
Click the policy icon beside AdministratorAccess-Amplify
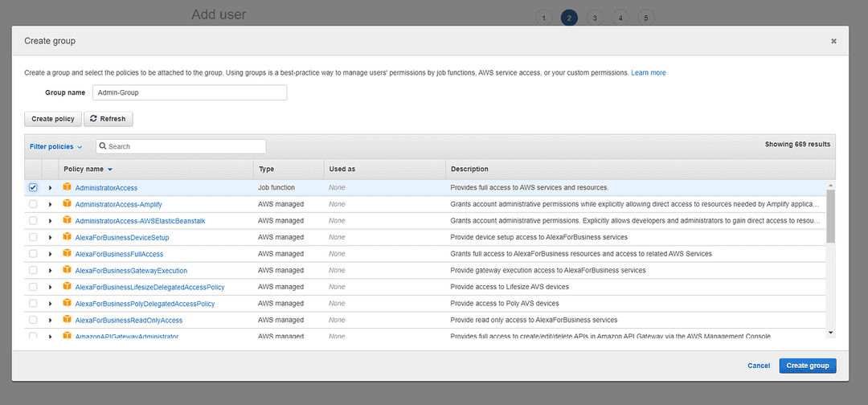click(67, 203)
